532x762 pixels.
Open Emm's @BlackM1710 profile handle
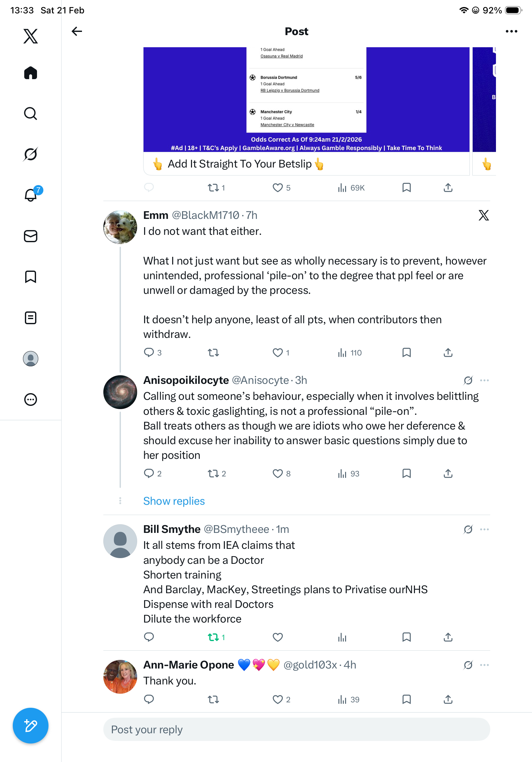tap(205, 215)
